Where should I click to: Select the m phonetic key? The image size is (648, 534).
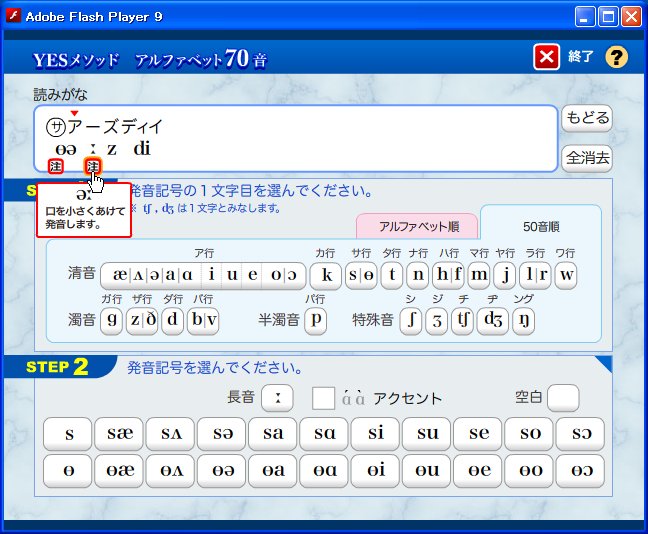(x=479, y=274)
